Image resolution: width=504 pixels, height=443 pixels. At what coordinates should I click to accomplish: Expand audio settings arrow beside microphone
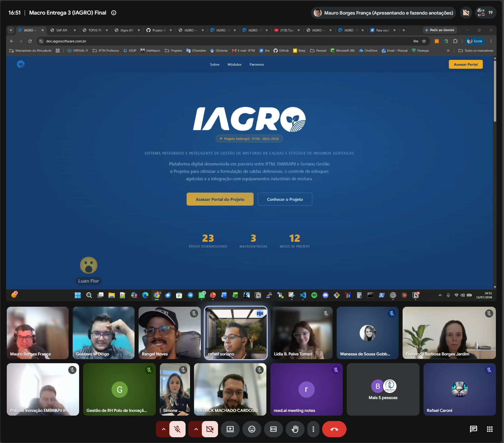(163, 429)
